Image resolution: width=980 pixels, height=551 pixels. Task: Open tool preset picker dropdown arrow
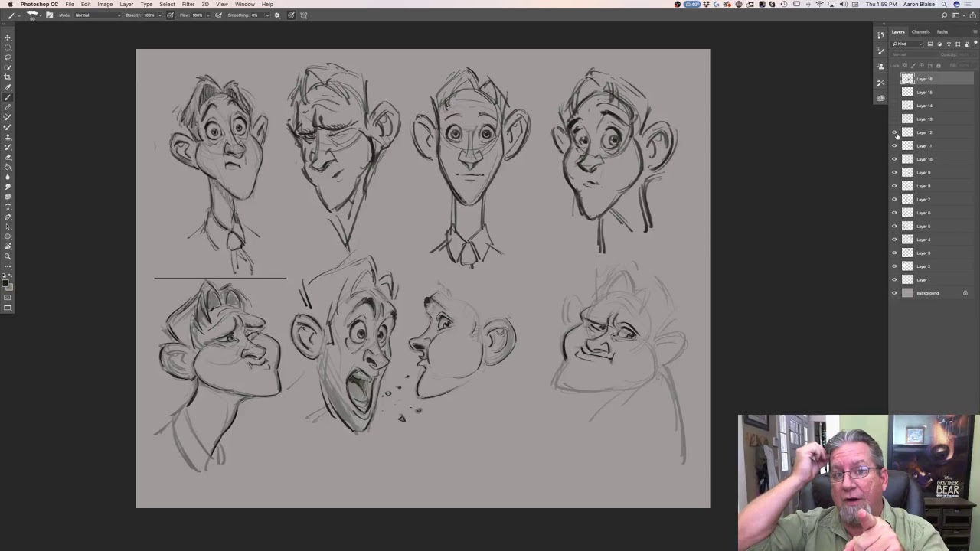click(x=19, y=15)
